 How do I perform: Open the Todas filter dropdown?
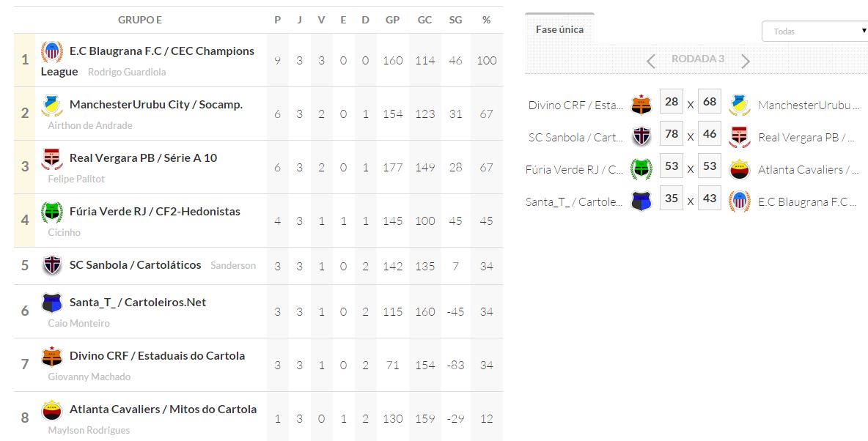(x=814, y=31)
